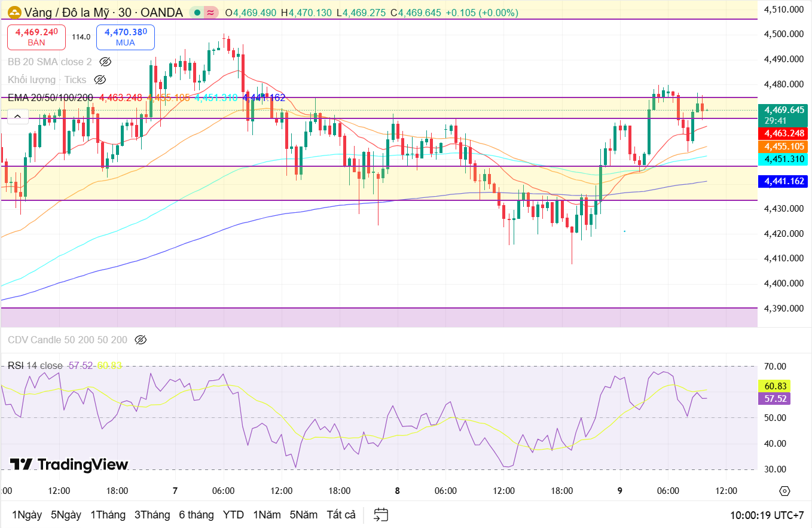Switch to the YTD date range
This screenshot has width=812, height=528.
tap(233, 515)
